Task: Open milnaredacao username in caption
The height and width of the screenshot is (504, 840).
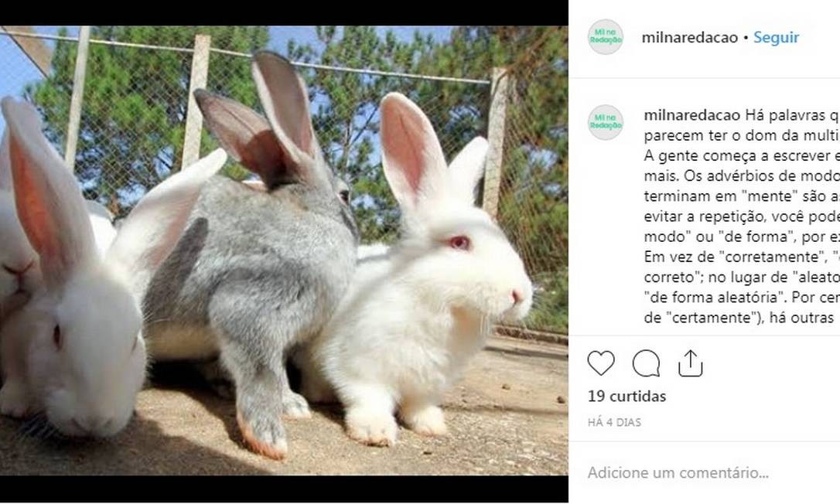Action: pos(692,115)
